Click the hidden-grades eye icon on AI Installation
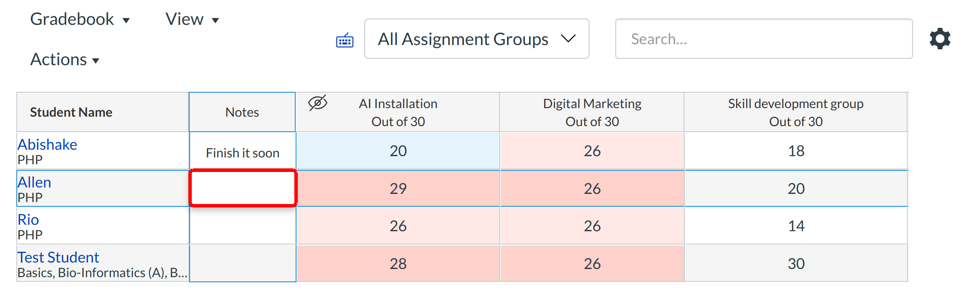 click(318, 103)
